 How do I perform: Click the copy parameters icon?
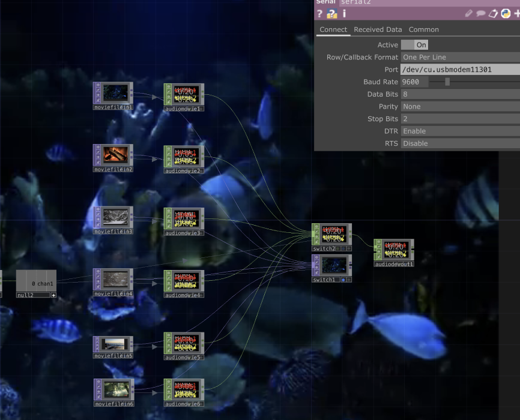[x=493, y=14]
